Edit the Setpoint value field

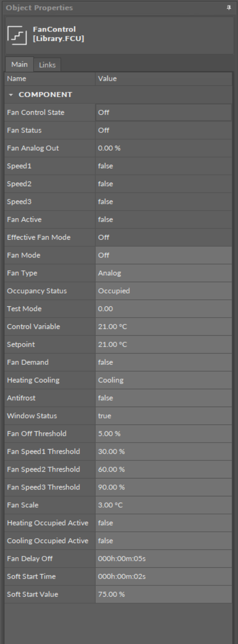[164, 345]
